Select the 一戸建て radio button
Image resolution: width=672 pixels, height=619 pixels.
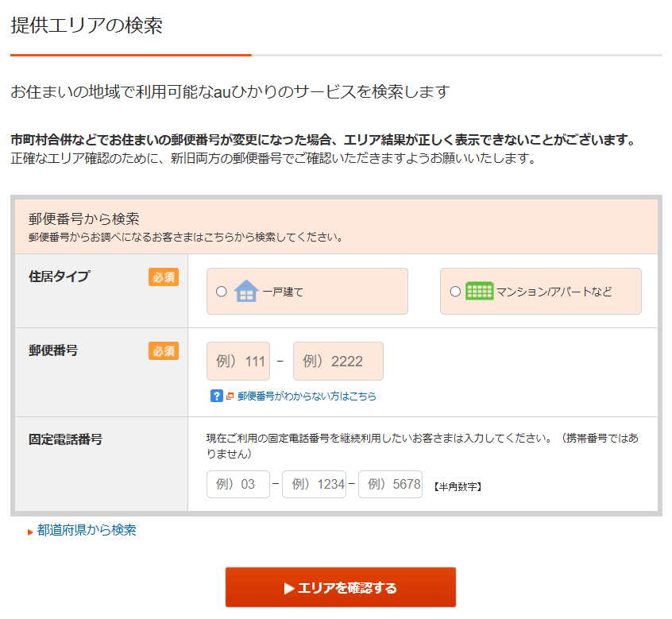221,292
